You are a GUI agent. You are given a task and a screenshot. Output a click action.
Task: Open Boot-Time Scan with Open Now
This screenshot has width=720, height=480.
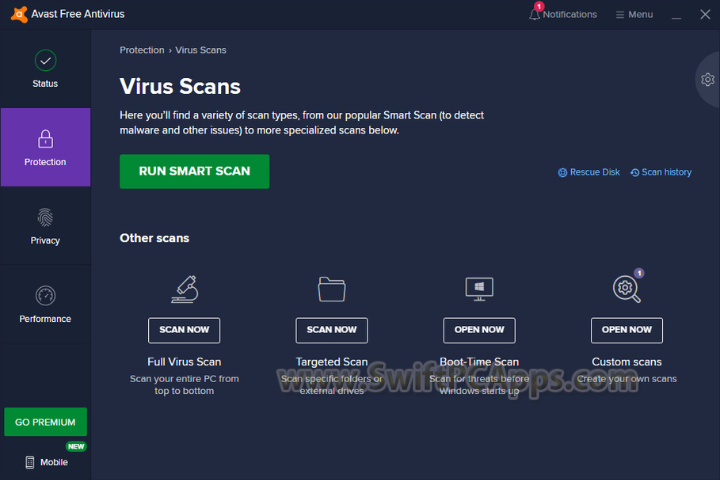tap(479, 330)
